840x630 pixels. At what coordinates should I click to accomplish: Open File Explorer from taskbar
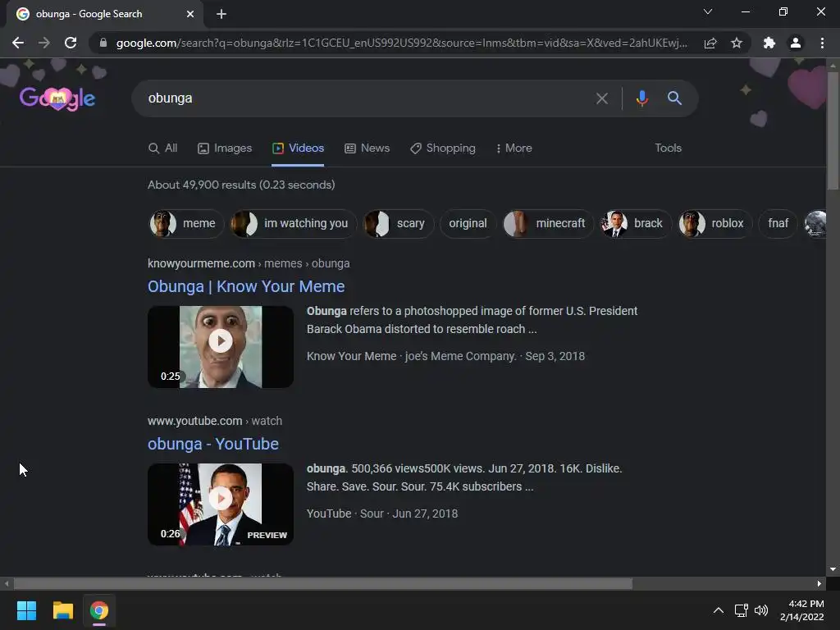coord(62,610)
